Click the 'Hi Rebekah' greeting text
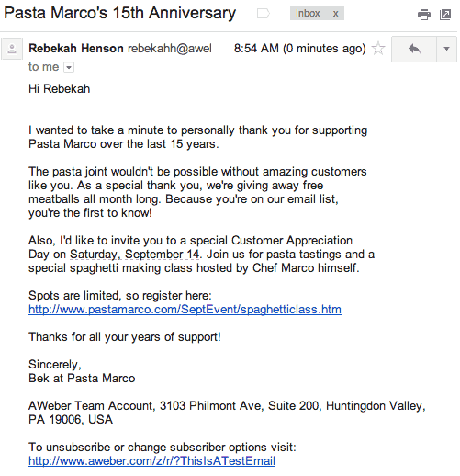This screenshot has height=476, width=460. coord(60,89)
